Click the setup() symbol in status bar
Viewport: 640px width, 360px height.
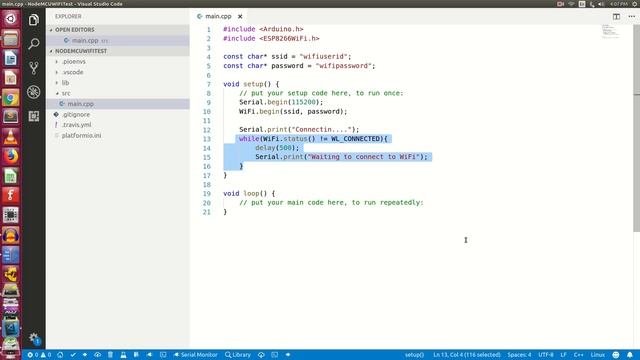pyautogui.click(x=414, y=355)
